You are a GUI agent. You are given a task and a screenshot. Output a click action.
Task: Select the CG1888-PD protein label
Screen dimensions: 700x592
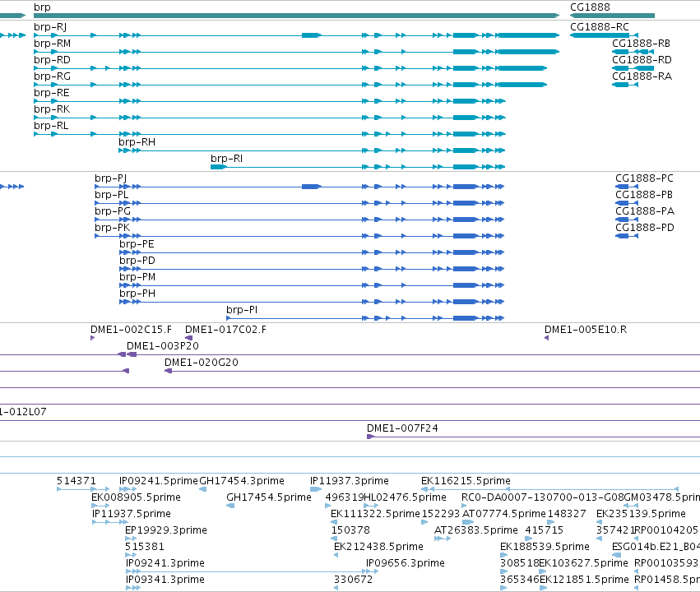click(645, 228)
